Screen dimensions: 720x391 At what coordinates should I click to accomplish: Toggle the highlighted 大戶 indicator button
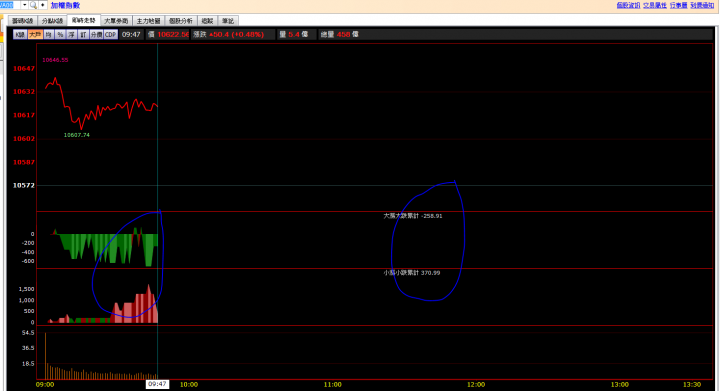tap(35, 34)
